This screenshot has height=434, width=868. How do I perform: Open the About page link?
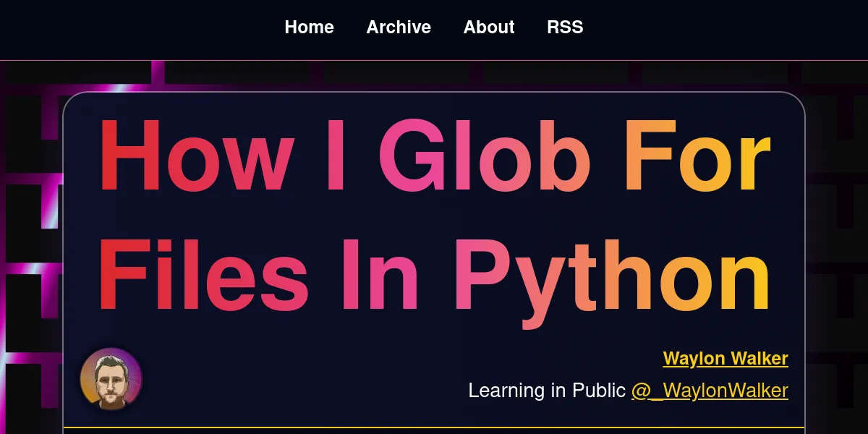[489, 27]
